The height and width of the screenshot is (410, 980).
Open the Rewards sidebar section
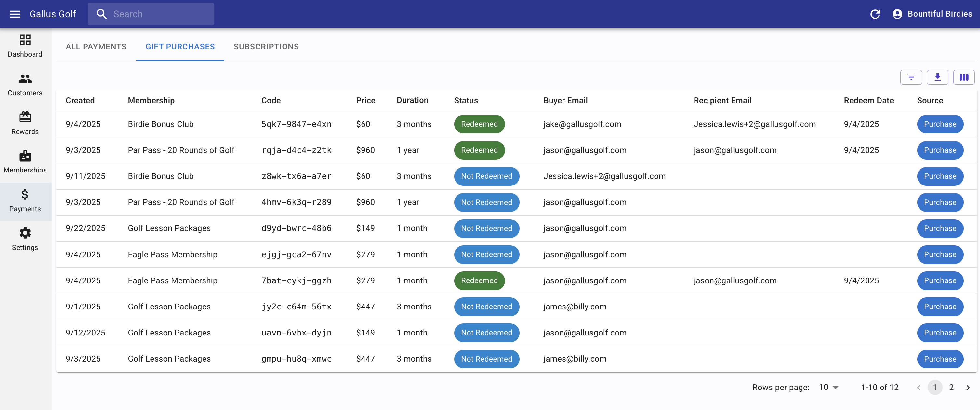pyautogui.click(x=25, y=123)
